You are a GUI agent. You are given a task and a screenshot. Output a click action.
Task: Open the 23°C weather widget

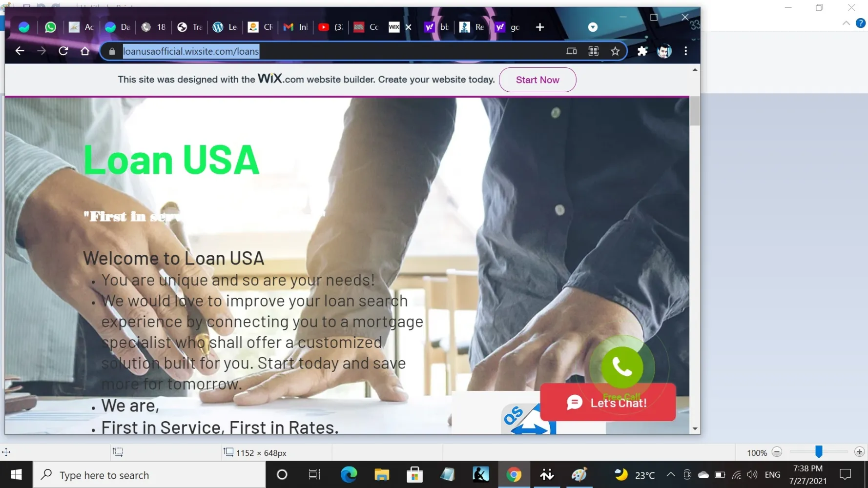634,475
